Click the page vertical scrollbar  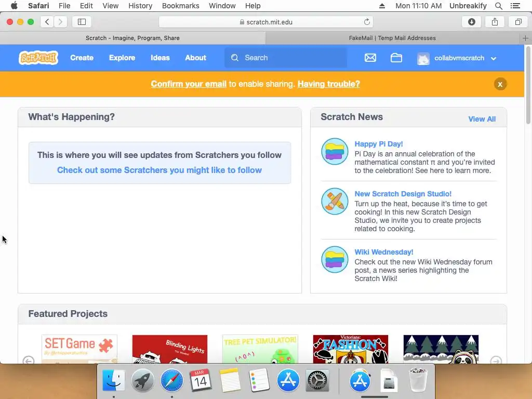tap(528, 85)
